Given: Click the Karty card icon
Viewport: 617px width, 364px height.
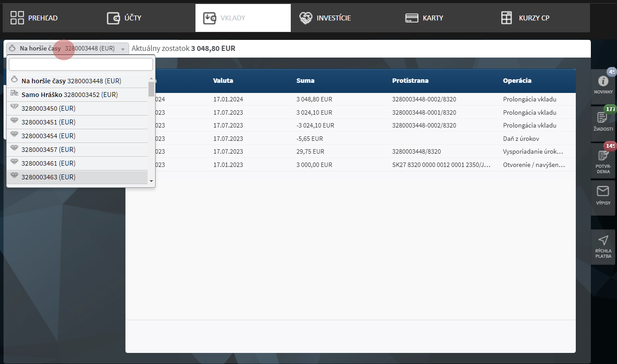Looking at the screenshot, I should coord(412,18).
